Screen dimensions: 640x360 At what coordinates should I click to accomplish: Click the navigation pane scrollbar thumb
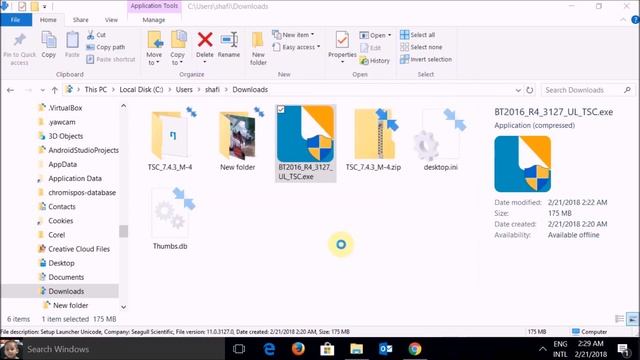[x=123, y=231]
